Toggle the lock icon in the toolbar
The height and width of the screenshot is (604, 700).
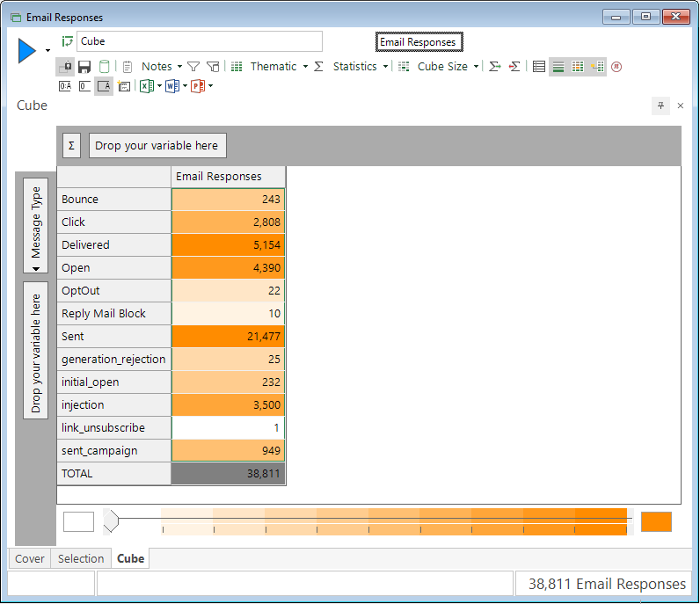click(x=66, y=67)
